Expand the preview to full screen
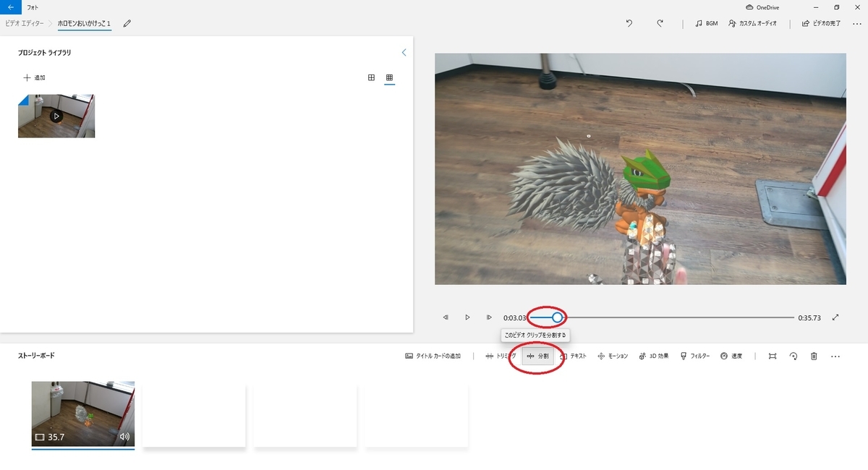 [x=835, y=317]
